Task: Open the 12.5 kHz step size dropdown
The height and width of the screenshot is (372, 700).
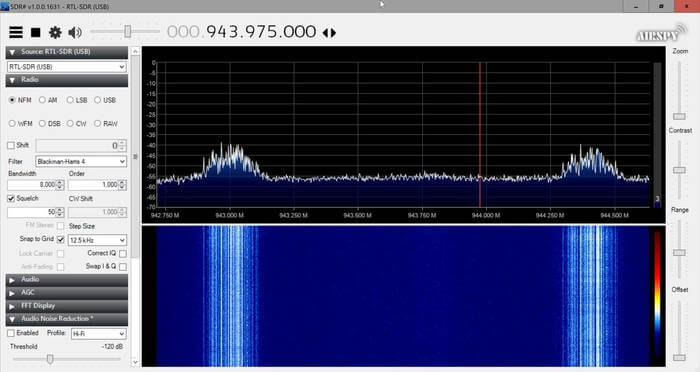Action: tap(97, 240)
